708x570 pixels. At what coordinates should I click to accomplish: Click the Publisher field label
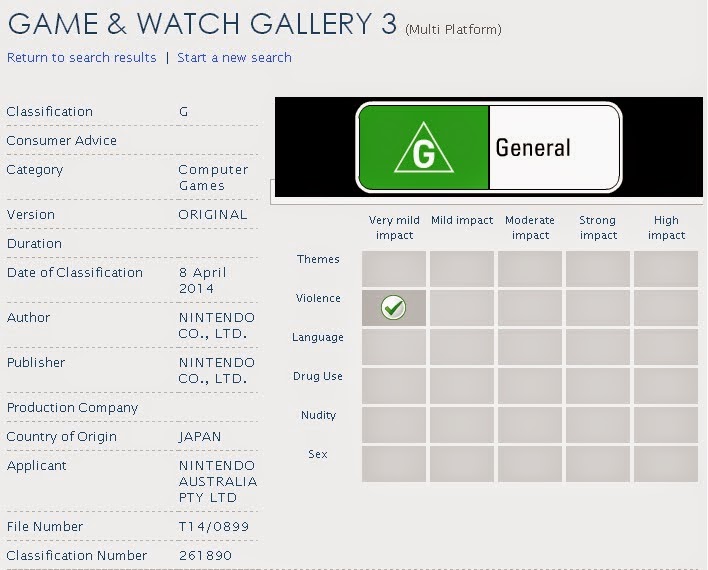tap(36, 363)
